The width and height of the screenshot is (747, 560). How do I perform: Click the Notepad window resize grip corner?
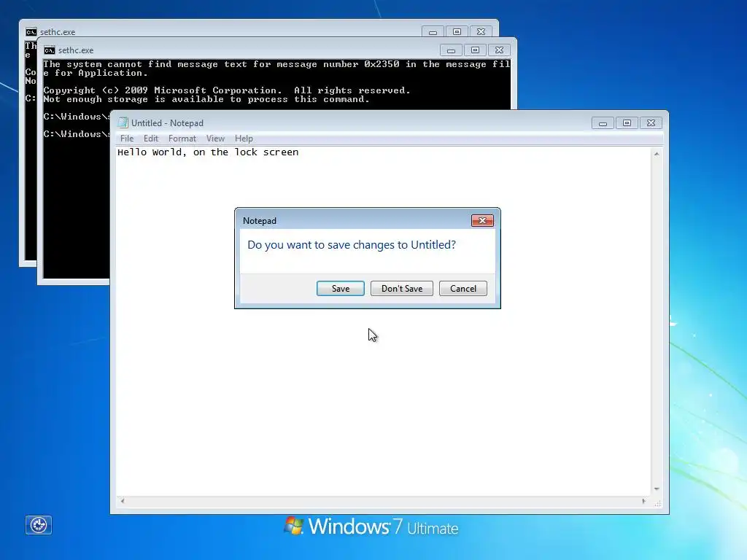click(657, 502)
